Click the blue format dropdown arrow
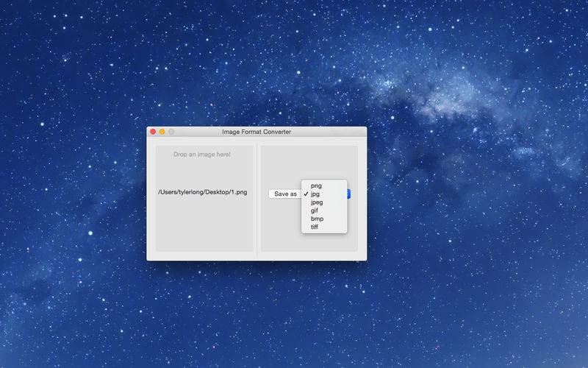This screenshot has height=368, width=588. click(x=348, y=194)
